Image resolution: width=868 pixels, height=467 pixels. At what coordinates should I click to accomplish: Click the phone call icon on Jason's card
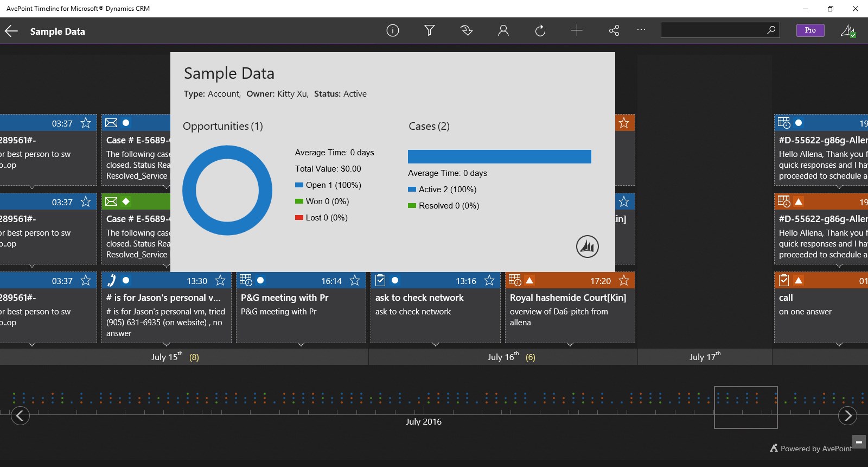coord(111,280)
